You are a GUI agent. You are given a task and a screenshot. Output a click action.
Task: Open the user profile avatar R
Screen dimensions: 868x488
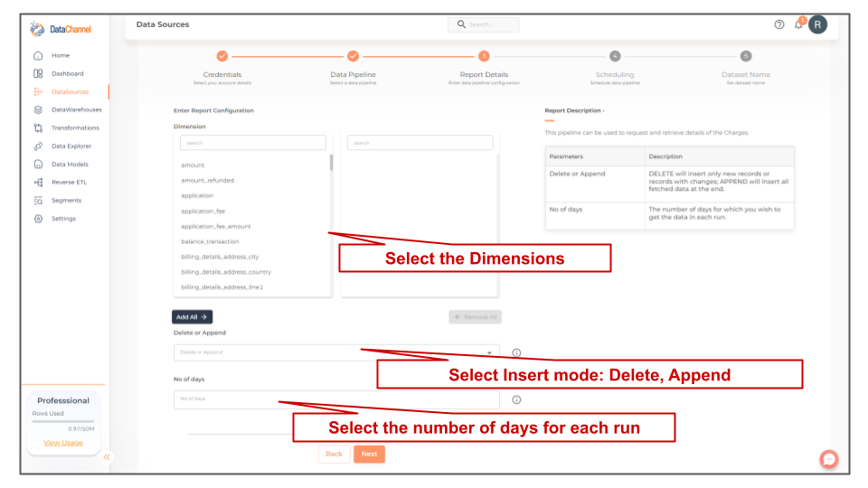click(817, 24)
